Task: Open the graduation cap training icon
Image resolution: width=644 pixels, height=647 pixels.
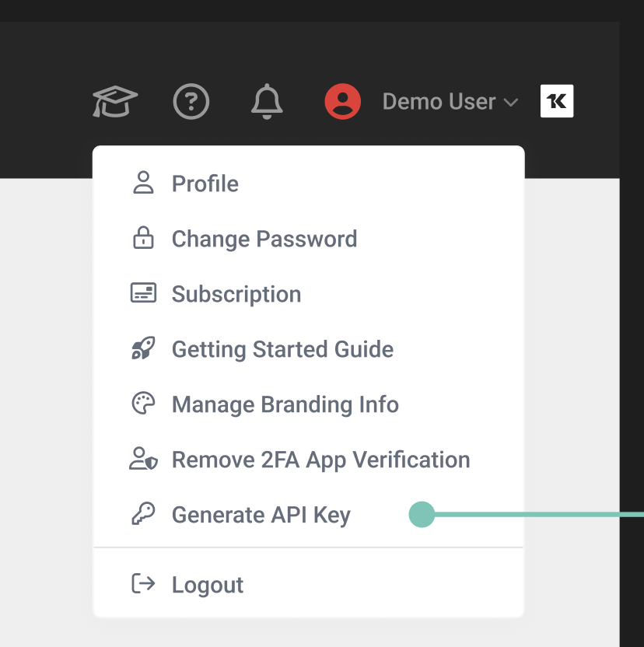Action: point(115,102)
